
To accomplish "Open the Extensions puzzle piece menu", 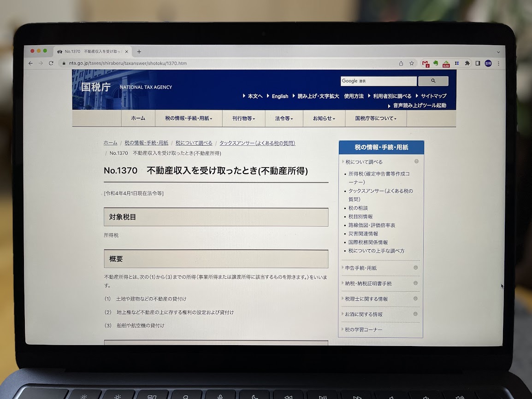I will 467,63.
